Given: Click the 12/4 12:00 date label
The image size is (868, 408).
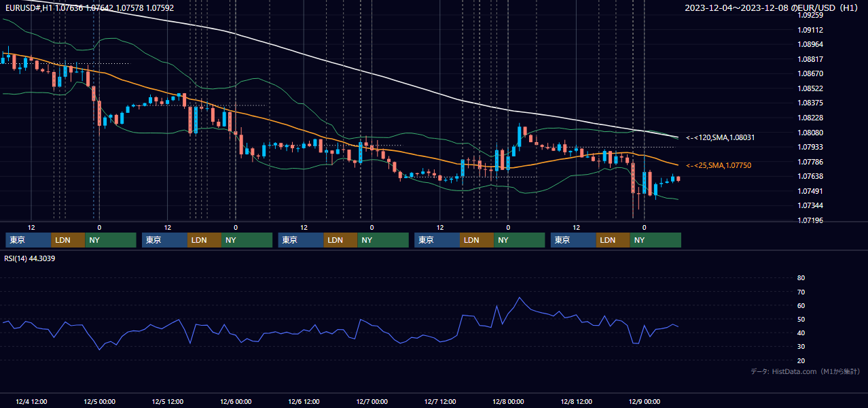Looking at the screenshot, I should [x=31, y=402].
